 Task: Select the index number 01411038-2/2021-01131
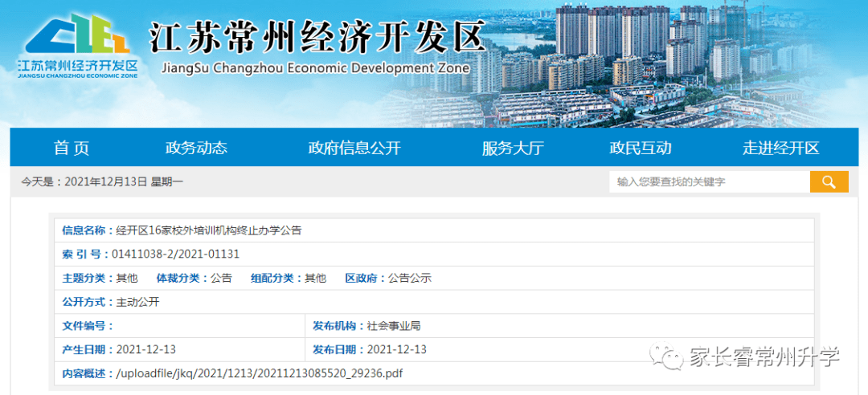(175, 254)
